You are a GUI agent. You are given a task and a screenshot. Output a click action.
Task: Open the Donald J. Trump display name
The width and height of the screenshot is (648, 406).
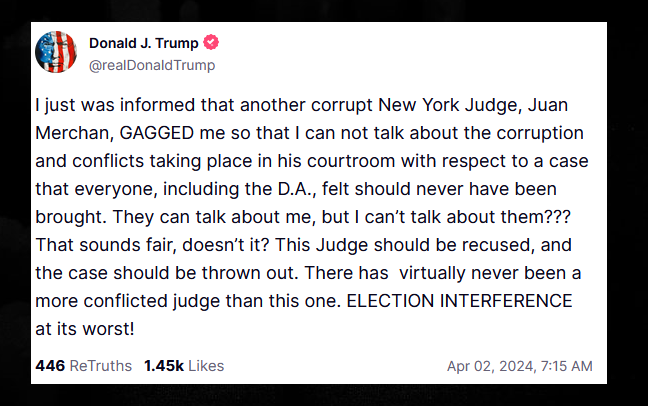pyautogui.click(x=144, y=43)
